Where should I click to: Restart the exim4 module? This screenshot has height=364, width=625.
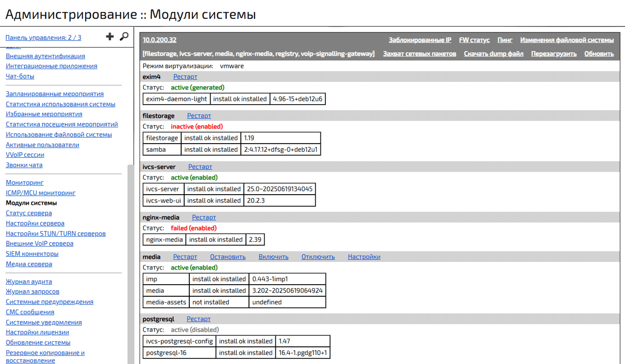point(185,77)
